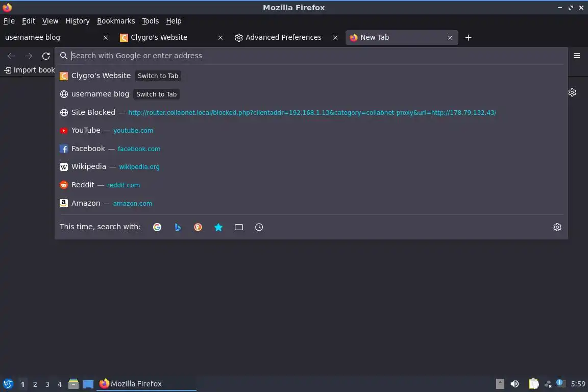Open the Tools menu
The image size is (588, 392).
(151, 21)
